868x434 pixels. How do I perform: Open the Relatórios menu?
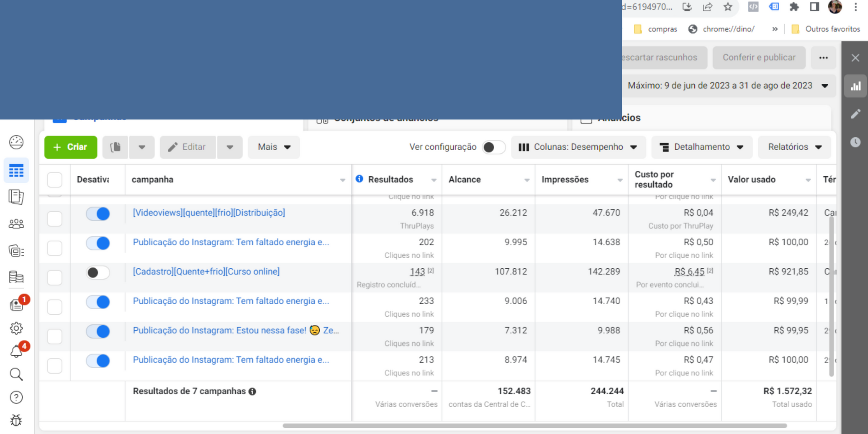coord(794,147)
